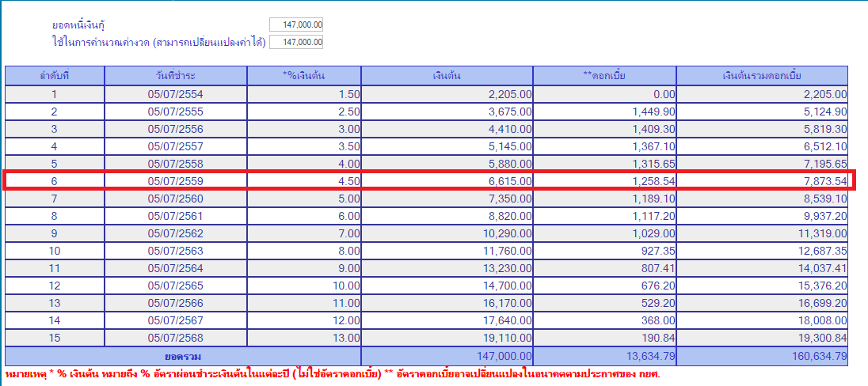Click the เงินต้นรวมดอกเบี้ย column header
This screenshot has width=868, height=386.
pos(762,76)
